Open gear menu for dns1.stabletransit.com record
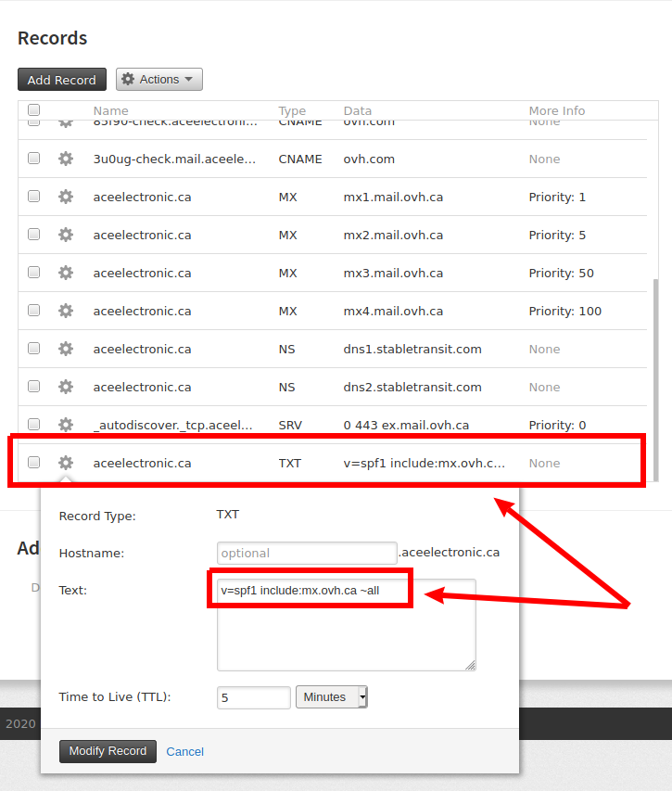The image size is (672, 791). point(66,349)
